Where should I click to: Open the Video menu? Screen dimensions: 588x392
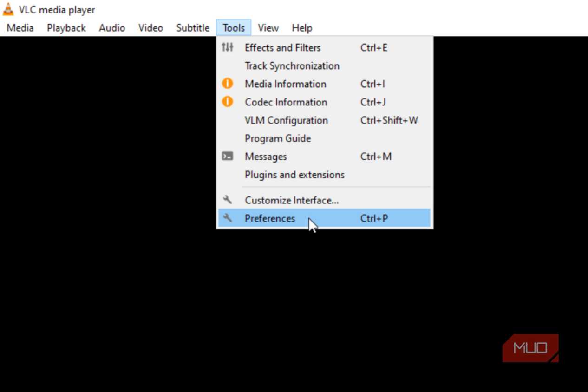point(150,28)
